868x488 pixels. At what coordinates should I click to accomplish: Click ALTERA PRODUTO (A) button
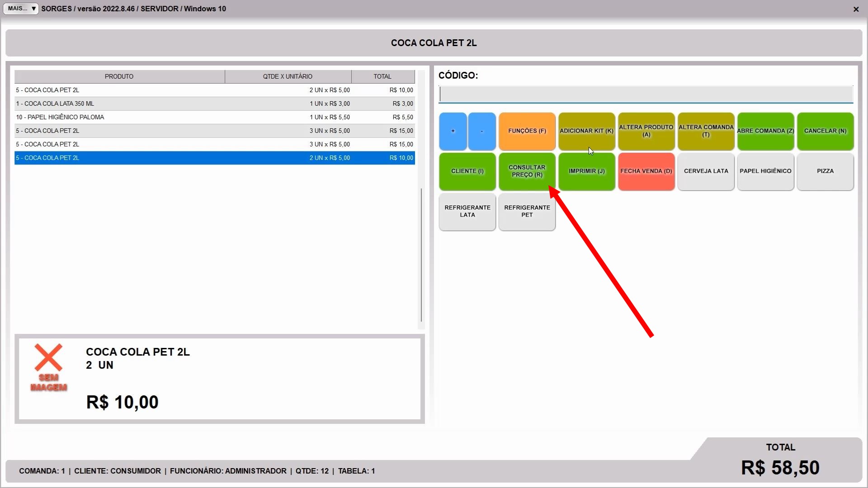[x=646, y=131]
